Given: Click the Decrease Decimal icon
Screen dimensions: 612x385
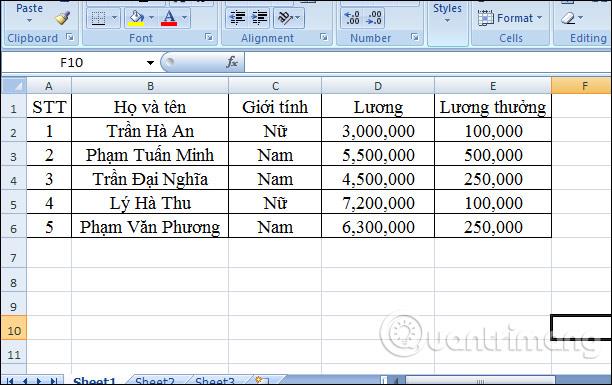Looking at the screenshot, I should click(374, 18).
